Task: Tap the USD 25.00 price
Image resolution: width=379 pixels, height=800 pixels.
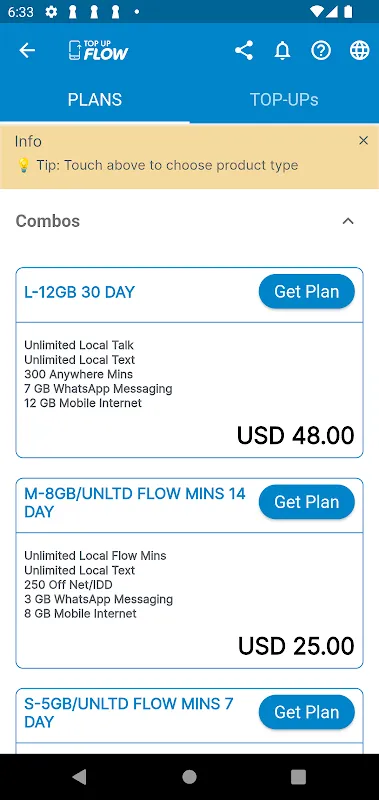Action: pos(296,646)
